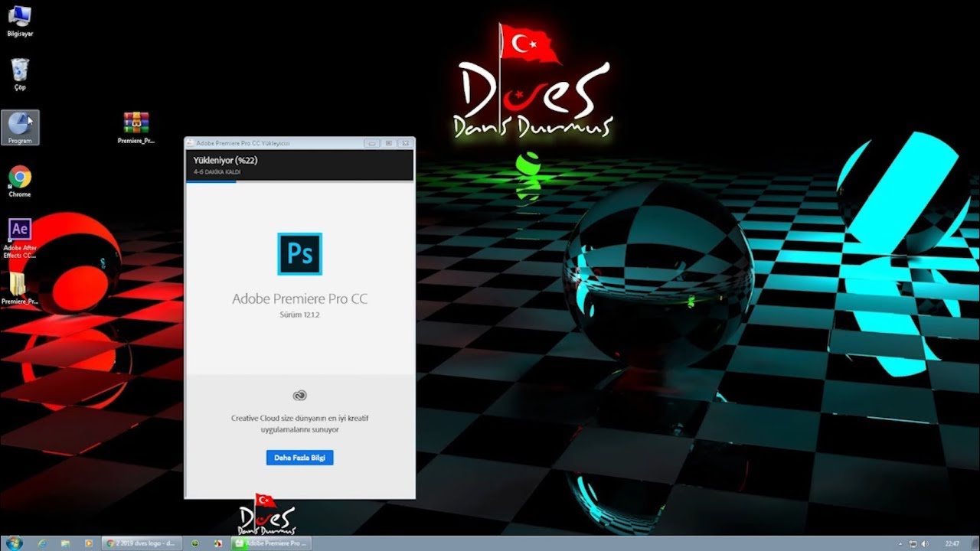Open the volume control tray icon
The width and height of the screenshot is (980, 551).
coord(925,543)
